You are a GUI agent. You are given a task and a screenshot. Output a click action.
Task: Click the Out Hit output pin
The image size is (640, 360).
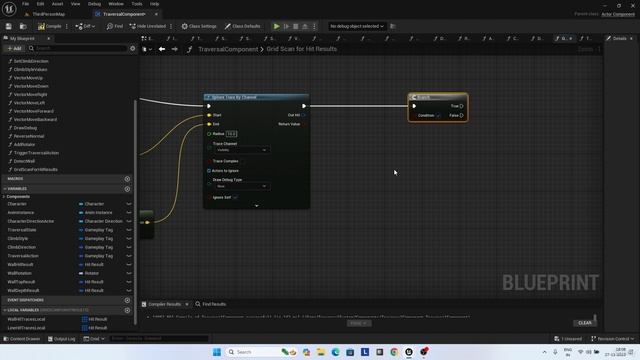point(304,115)
